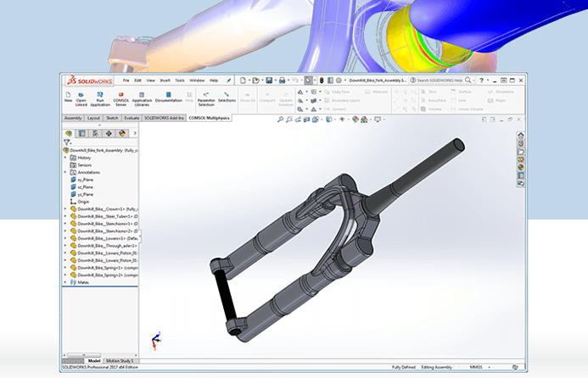Select the PropertyManager tab icon
The image size is (588, 378).
click(x=82, y=133)
